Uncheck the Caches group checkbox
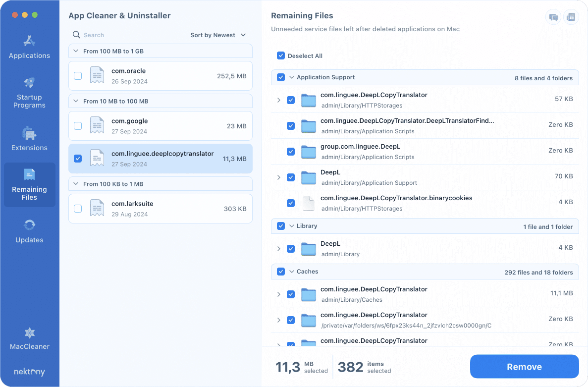This screenshot has height=387, width=588. (280, 272)
